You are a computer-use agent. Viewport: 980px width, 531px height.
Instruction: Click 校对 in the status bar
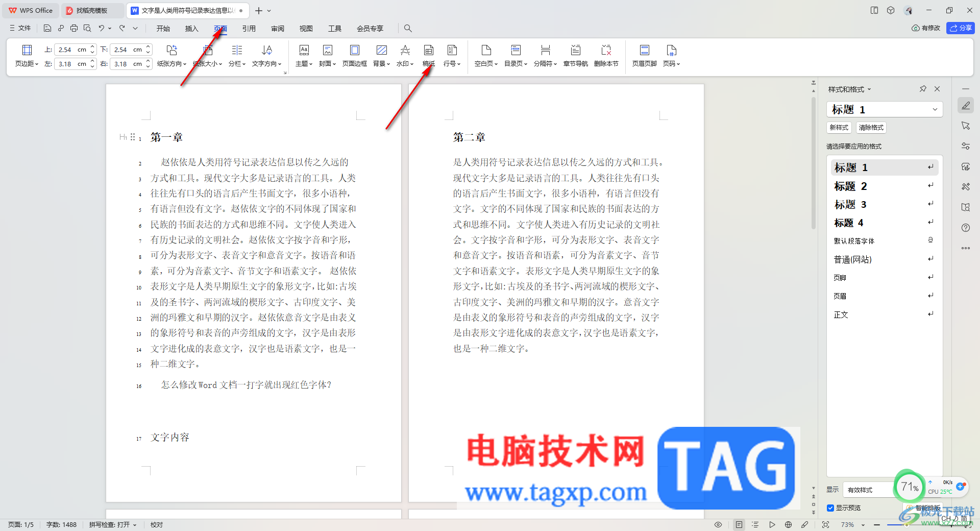157,524
